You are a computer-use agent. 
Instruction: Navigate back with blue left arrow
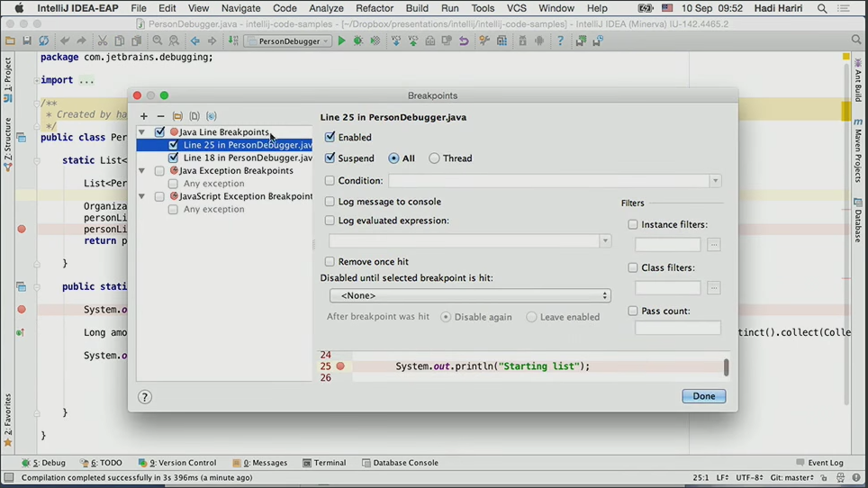194,41
